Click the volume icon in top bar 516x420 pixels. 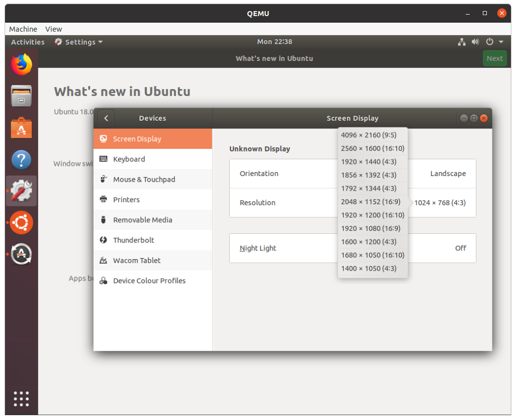pyautogui.click(x=475, y=42)
